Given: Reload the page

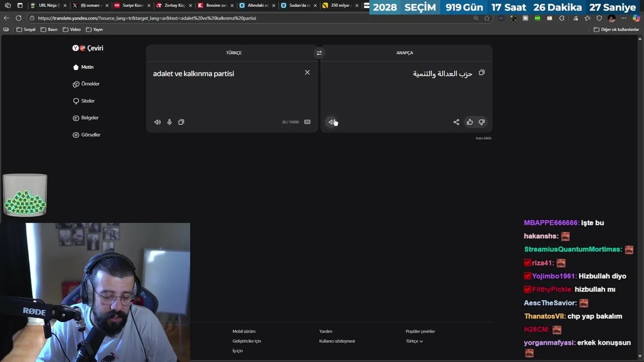Looking at the screenshot, I should pyautogui.click(x=19, y=18).
